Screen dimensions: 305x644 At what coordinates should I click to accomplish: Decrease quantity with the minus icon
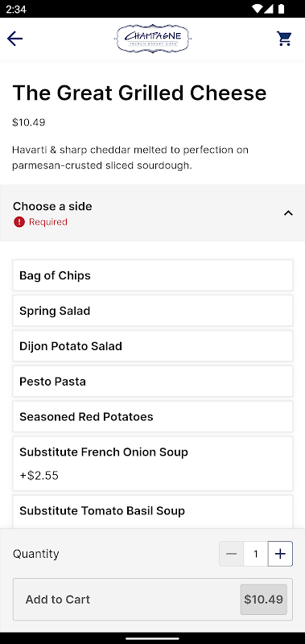(231, 554)
